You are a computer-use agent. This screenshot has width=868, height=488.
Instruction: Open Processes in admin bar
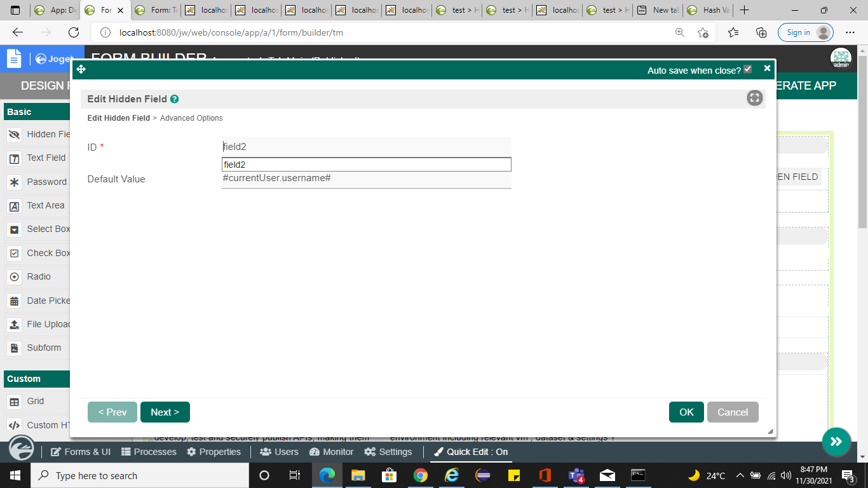coord(149,452)
